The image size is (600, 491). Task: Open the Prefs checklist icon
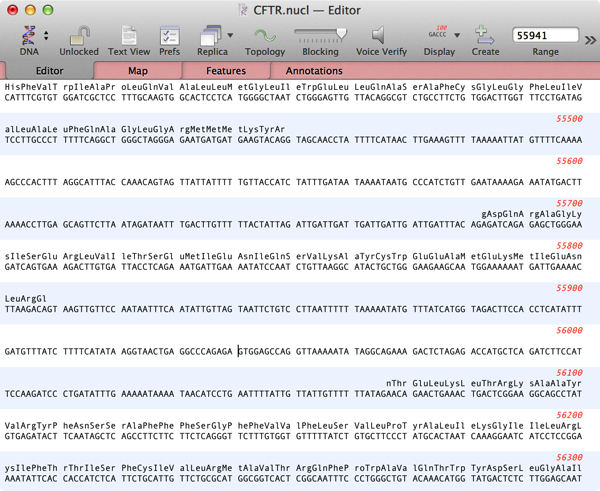[x=170, y=35]
